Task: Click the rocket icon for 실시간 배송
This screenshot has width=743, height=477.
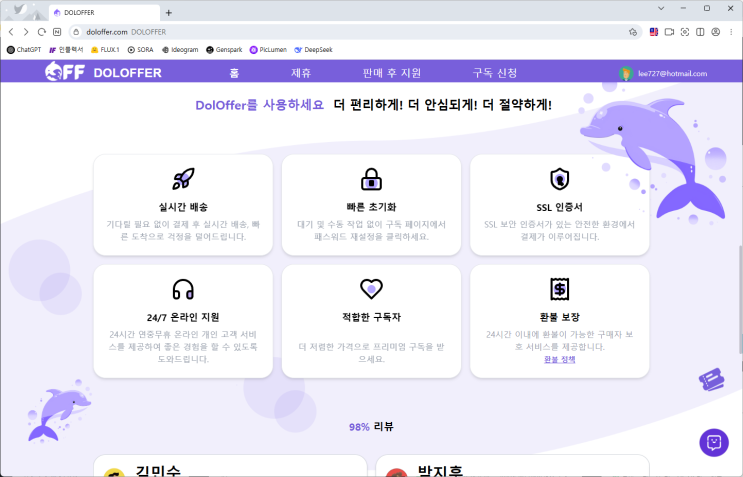Action: click(183, 179)
